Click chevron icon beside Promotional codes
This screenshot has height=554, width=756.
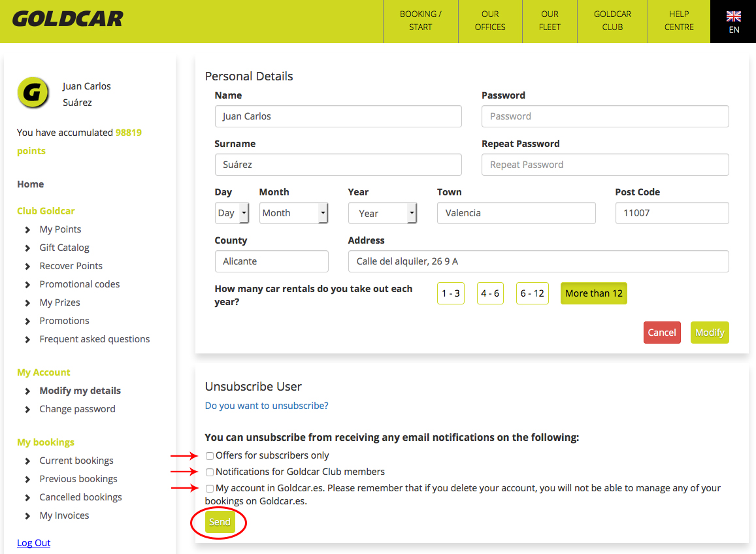[x=27, y=285]
